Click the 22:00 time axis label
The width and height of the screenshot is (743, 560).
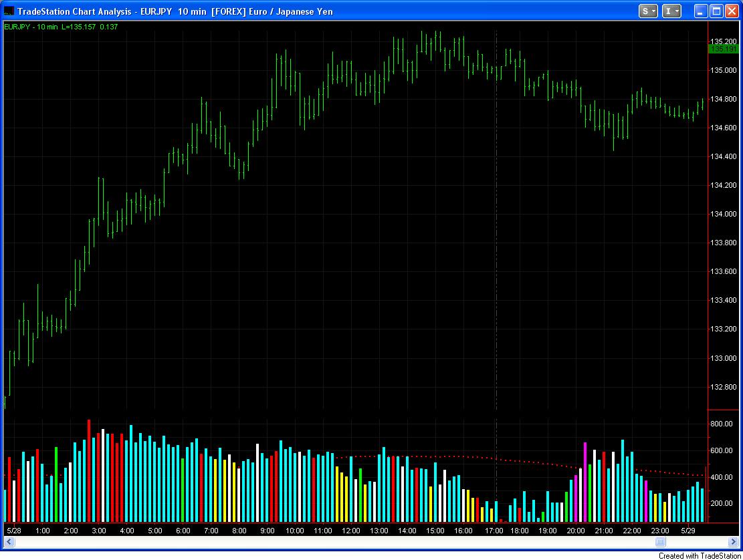[631, 531]
